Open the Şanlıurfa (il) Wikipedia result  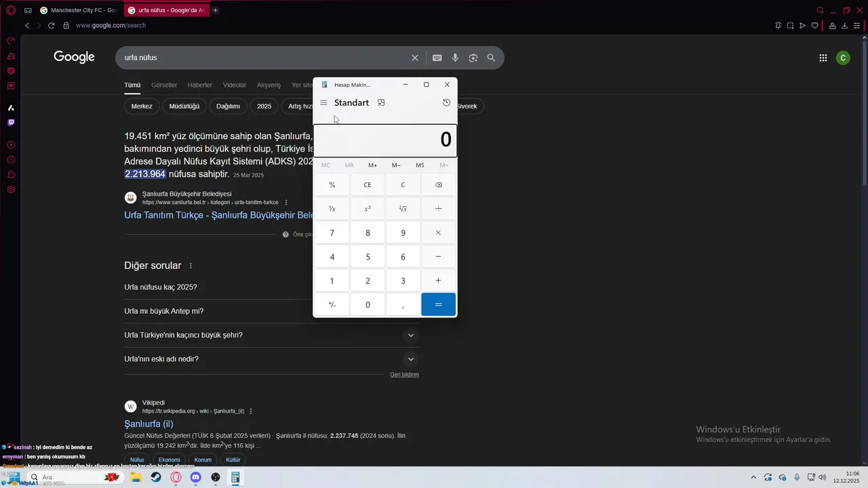click(x=149, y=424)
